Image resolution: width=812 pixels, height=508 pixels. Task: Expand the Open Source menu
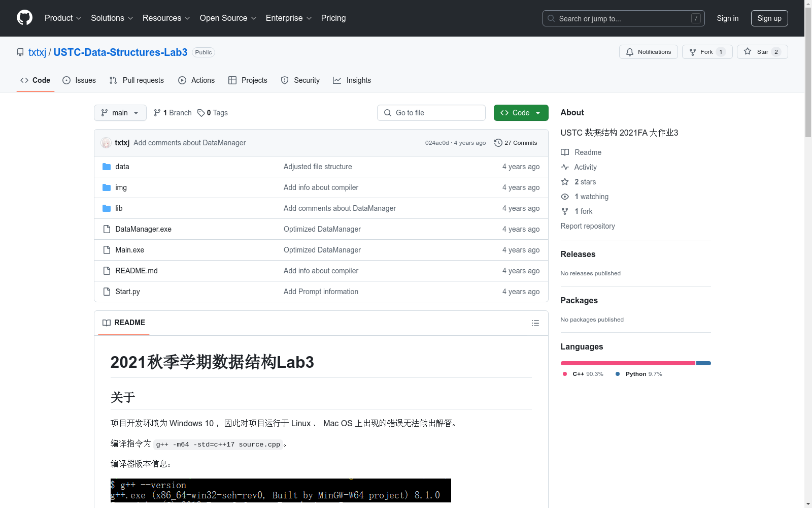point(228,18)
